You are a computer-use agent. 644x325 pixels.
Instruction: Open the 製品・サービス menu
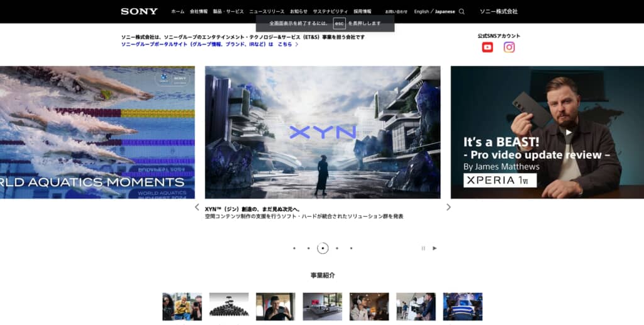(x=228, y=11)
